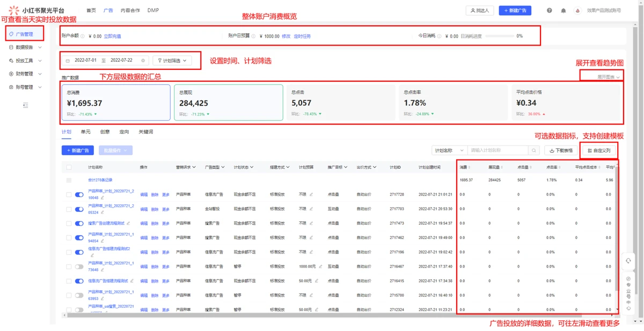Click the 立即充值 link
Screen dimensions: 644x331
coord(112,36)
